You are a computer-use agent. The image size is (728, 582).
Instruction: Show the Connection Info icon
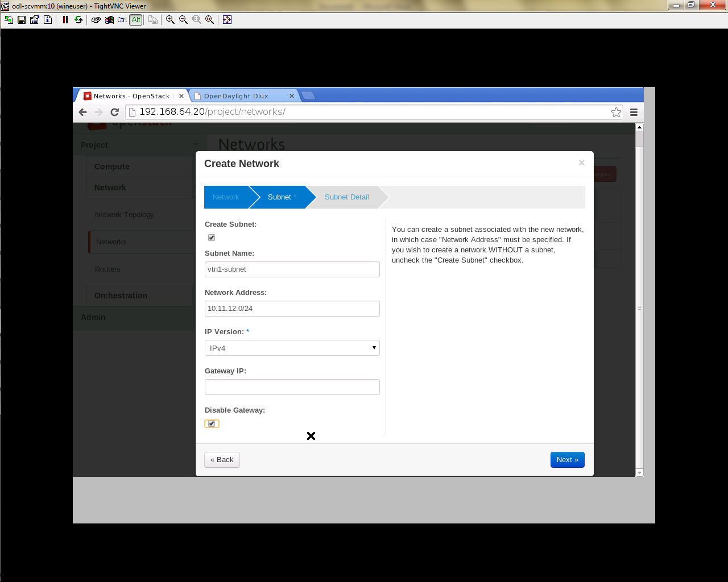[x=48, y=20]
